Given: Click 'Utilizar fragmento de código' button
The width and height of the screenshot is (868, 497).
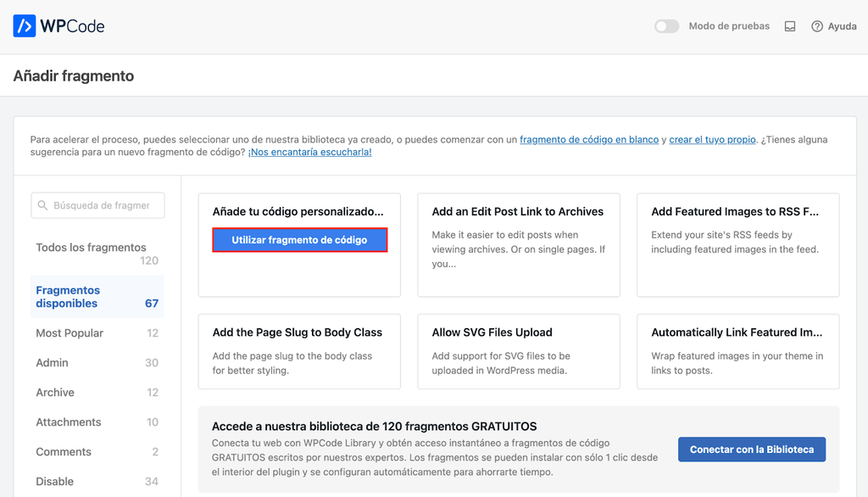Looking at the screenshot, I should tap(299, 240).
